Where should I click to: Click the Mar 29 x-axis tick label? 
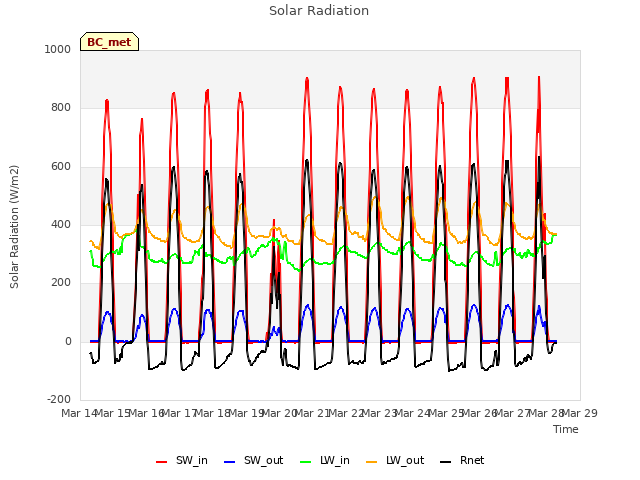point(580,413)
